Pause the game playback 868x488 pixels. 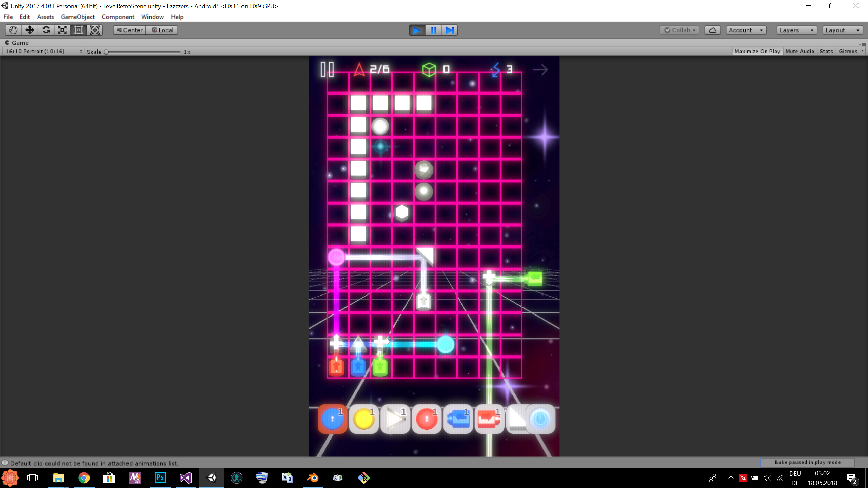click(433, 30)
